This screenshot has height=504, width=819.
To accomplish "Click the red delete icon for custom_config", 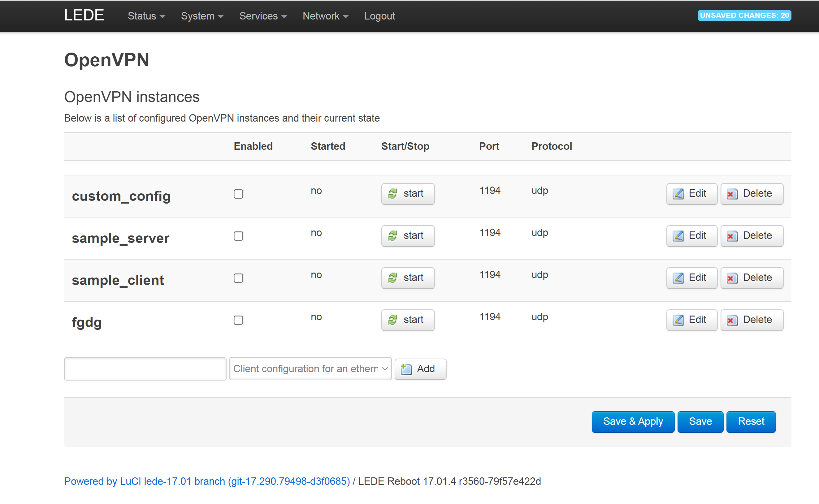I will coord(732,194).
